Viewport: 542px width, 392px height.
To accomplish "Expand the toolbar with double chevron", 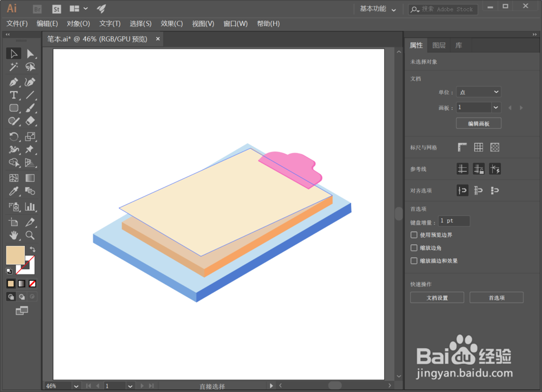I will [8, 34].
